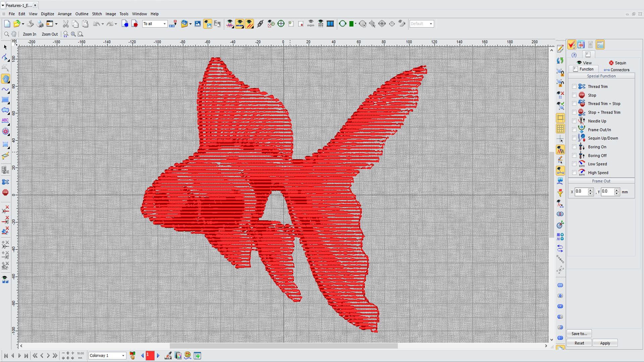The height and width of the screenshot is (362, 644).
Task: Click the yellow funnel filter icon
Action: coord(560,193)
